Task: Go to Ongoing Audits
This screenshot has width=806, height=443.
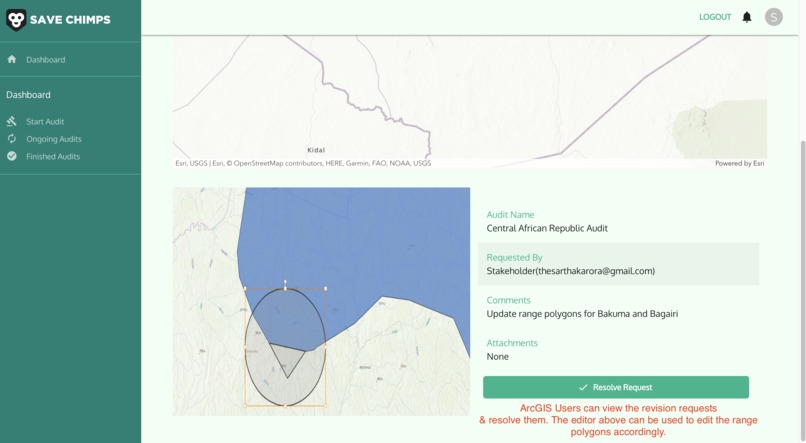Action: pyautogui.click(x=54, y=139)
